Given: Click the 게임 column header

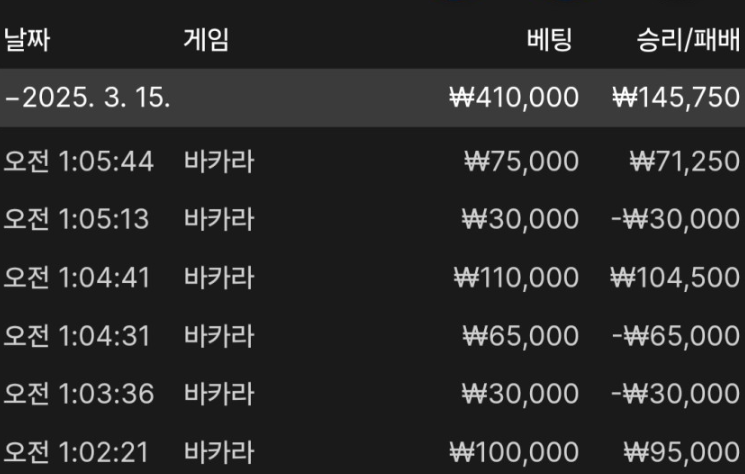Looking at the screenshot, I should click(x=206, y=40).
